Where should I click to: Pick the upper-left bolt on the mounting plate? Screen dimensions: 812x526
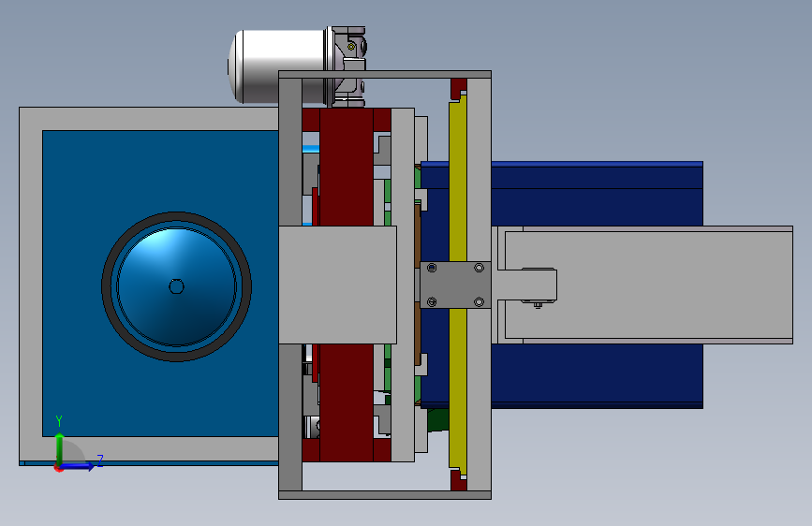pos(432,268)
